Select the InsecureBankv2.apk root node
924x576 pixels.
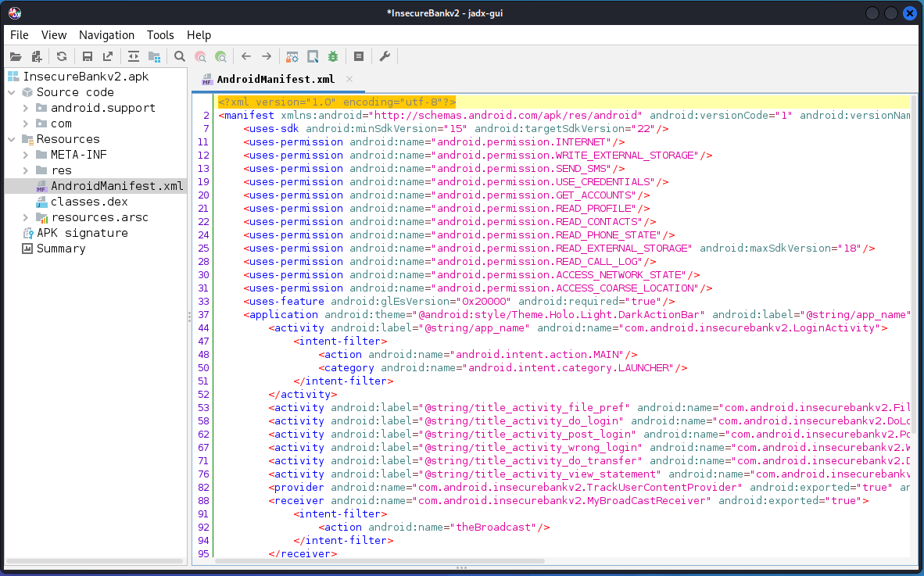pyautogui.click(x=85, y=77)
